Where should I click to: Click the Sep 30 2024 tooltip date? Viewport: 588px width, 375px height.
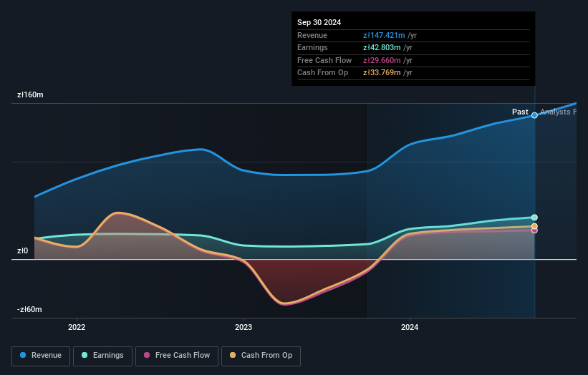tap(319, 22)
